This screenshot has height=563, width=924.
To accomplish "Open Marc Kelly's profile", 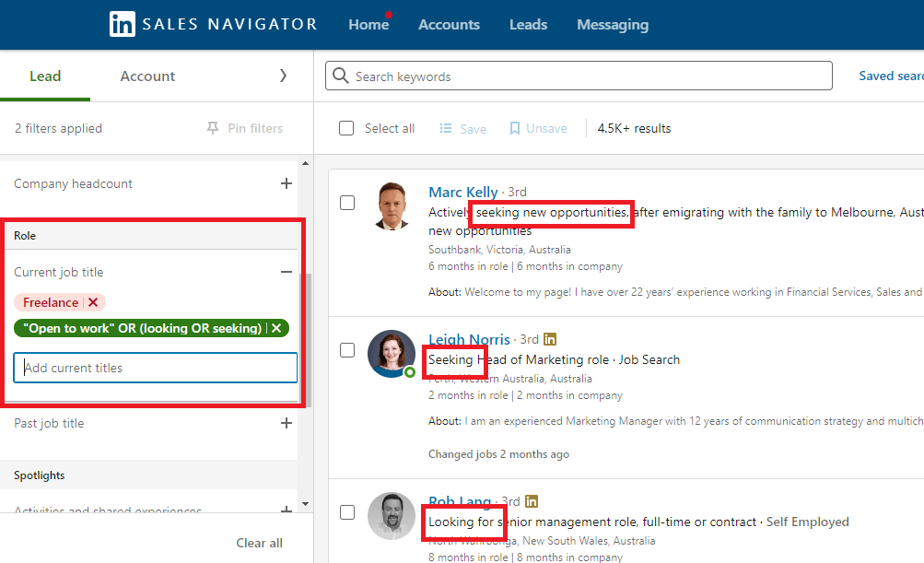I will (462, 192).
